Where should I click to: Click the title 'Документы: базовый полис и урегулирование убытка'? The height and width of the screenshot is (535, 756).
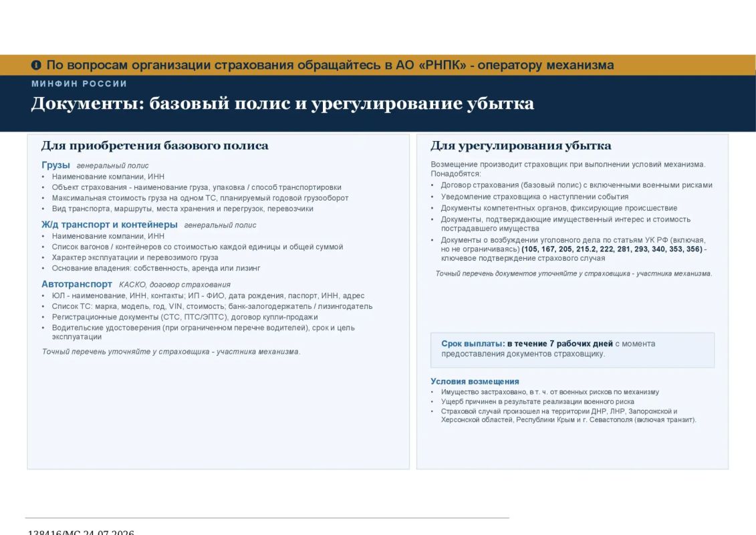pyautogui.click(x=283, y=104)
